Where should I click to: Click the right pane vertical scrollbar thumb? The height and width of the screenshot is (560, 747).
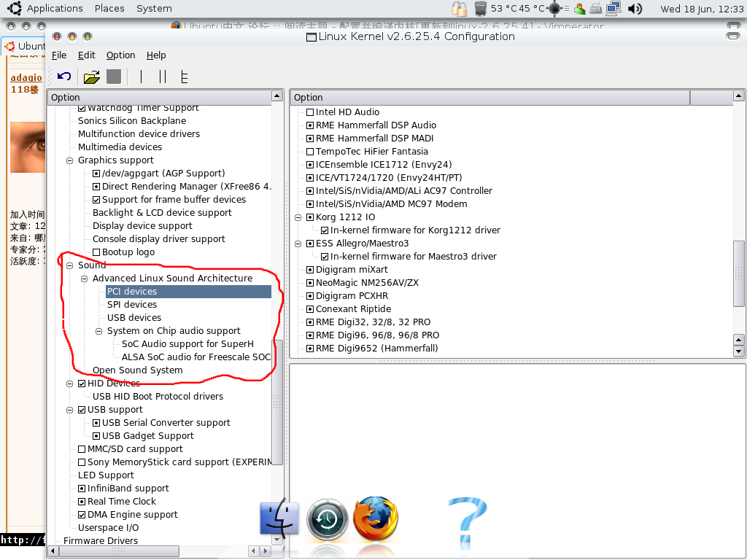pyautogui.click(x=738, y=274)
